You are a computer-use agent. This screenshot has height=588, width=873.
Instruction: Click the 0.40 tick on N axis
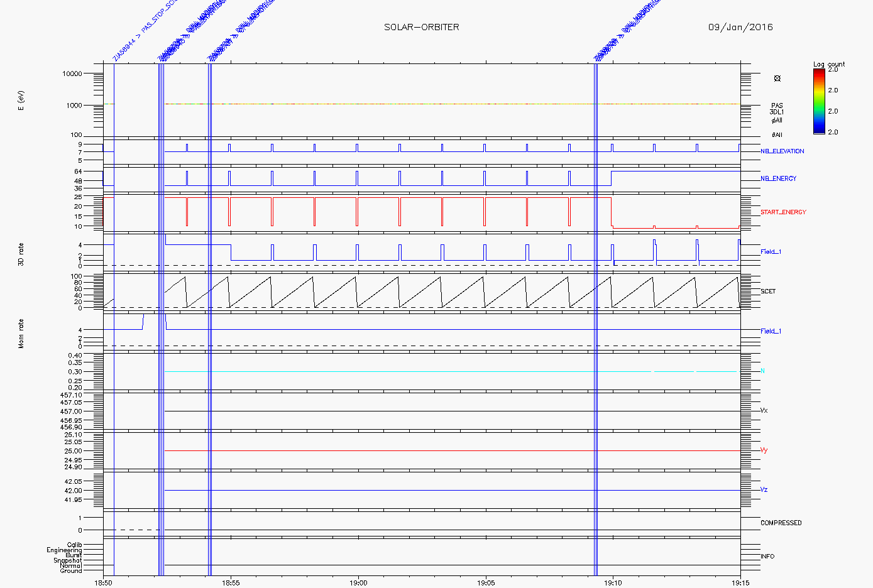(x=75, y=356)
